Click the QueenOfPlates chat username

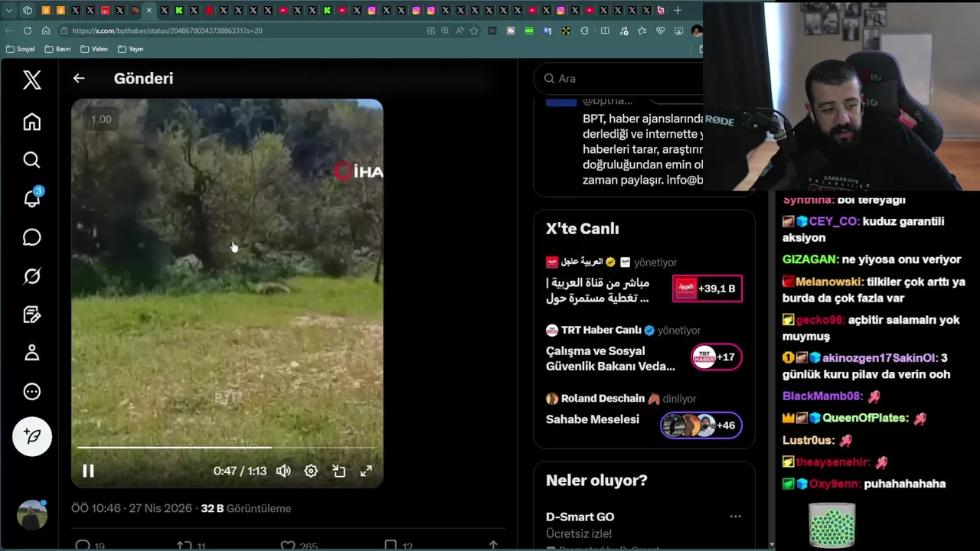(x=866, y=419)
